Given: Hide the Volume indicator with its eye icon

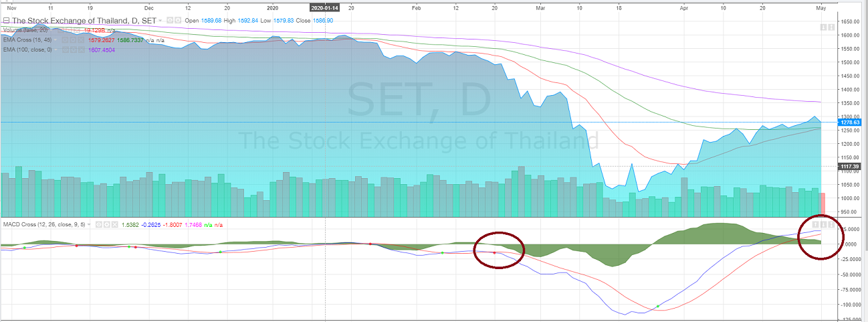Looking at the screenshot, I should (x=62, y=30).
